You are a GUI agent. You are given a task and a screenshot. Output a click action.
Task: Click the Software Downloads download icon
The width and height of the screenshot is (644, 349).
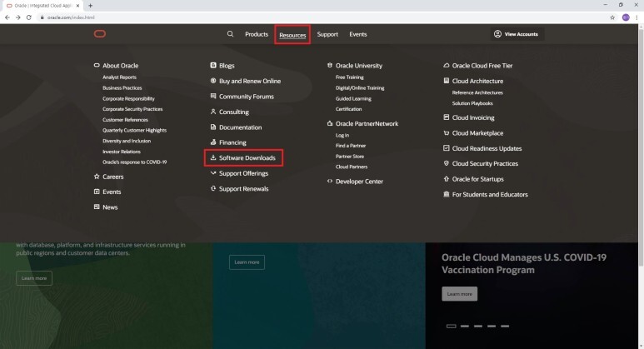[x=213, y=157]
